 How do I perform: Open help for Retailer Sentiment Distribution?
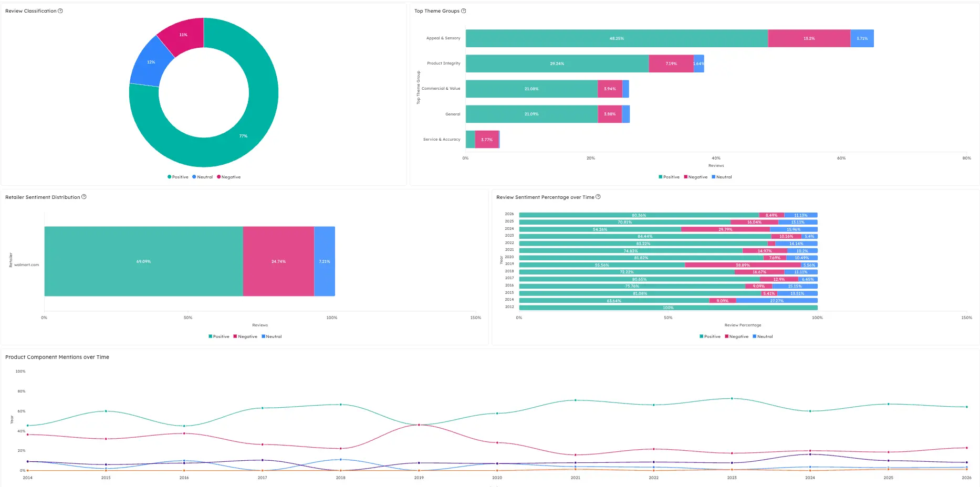[84, 197]
